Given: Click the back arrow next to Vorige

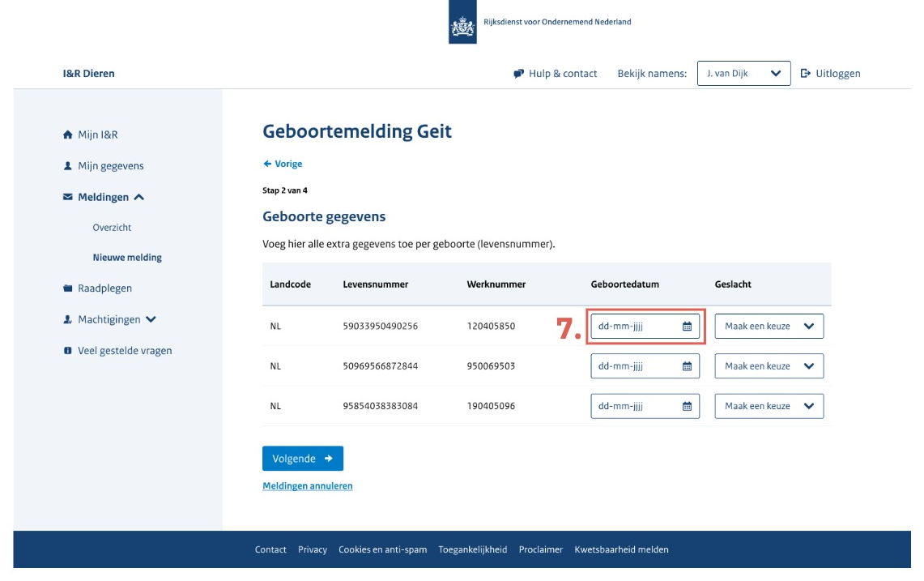Looking at the screenshot, I should point(267,164).
